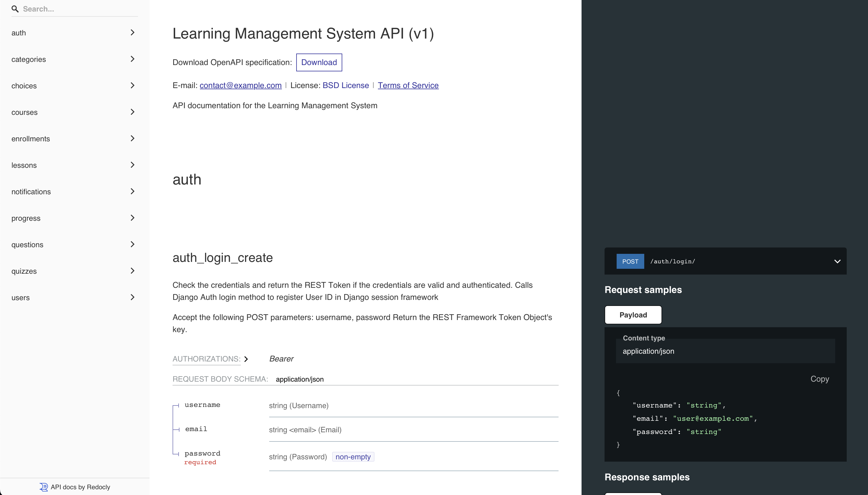Click the Bearer authorization text

[281, 359]
